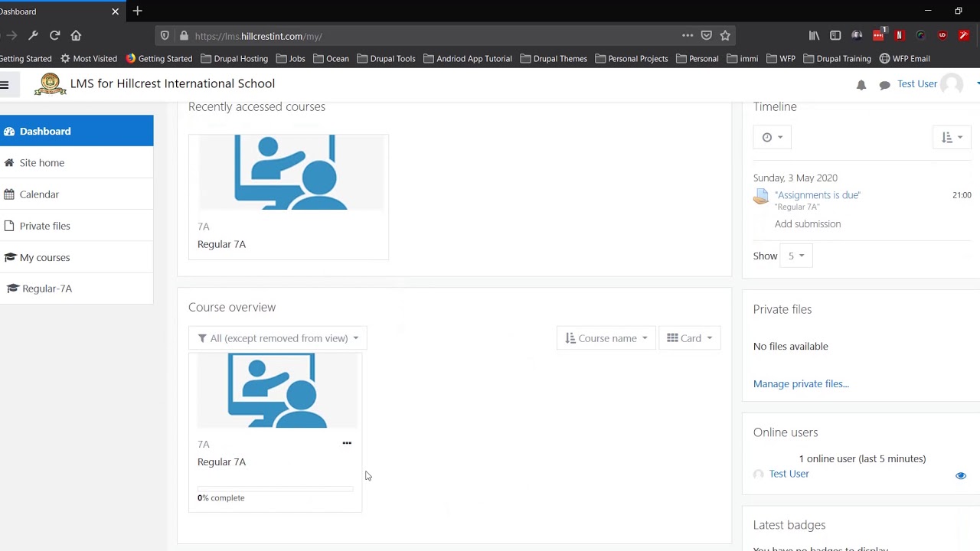
Task: Go to the browser home page icon
Action: pos(76,35)
